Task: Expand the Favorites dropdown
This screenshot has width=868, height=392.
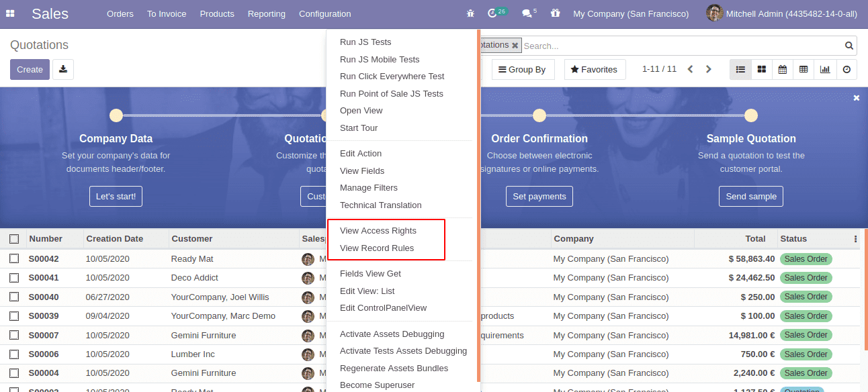Action: point(595,69)
